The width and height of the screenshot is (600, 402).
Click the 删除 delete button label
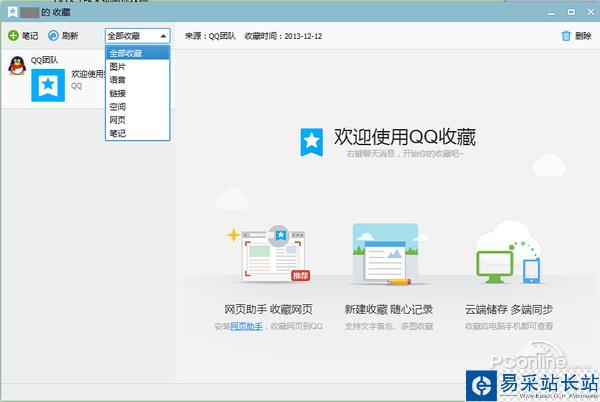[583, 36]
